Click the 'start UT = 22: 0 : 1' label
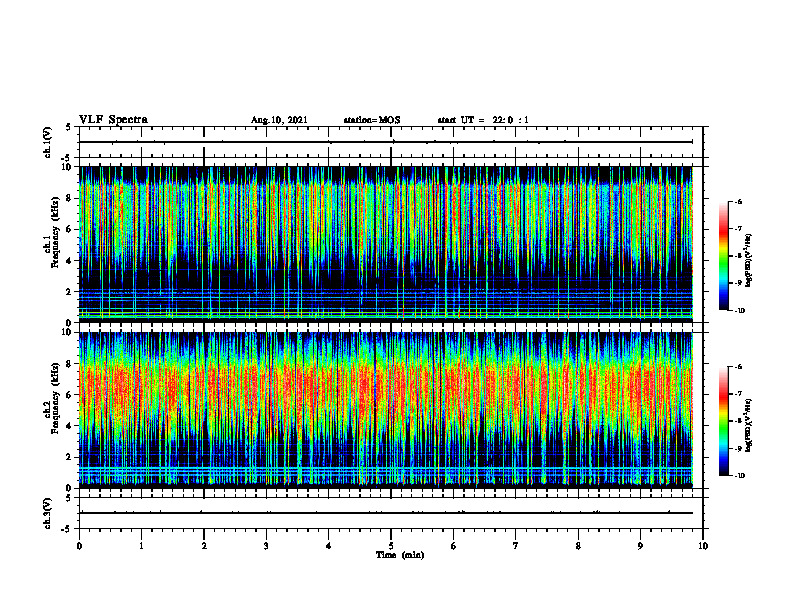Image resolution: width=792 pixels, height=612 pixels. pos(483,120)
